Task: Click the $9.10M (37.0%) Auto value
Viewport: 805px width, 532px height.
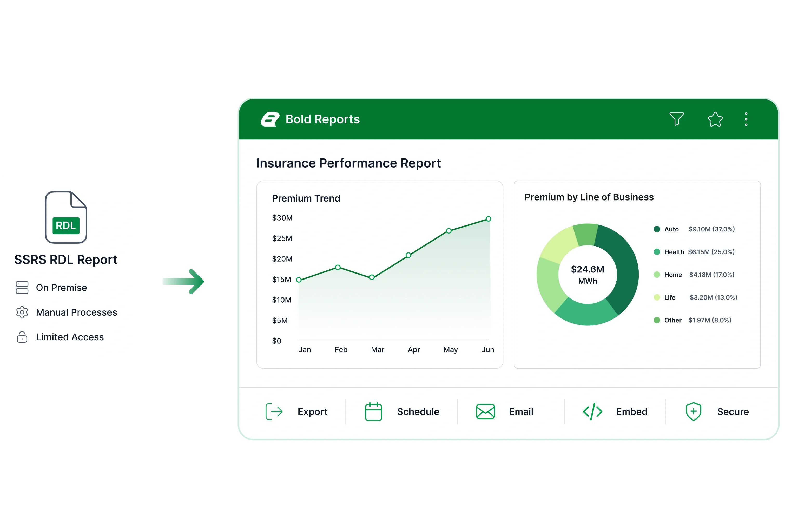Action: pos(712,229)
